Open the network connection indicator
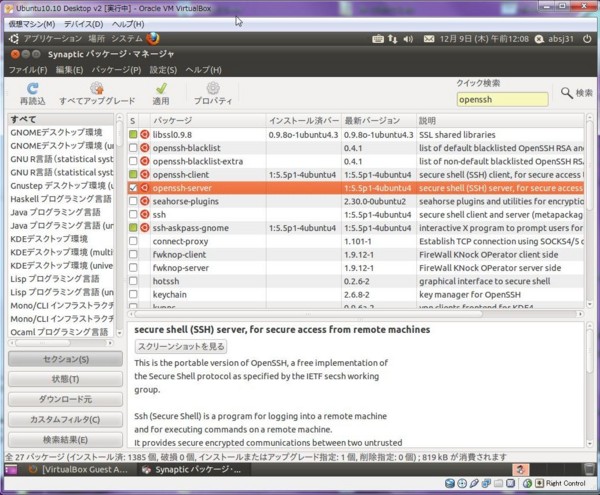This screenshot has width=600, height=495. (x=393, y=39)
